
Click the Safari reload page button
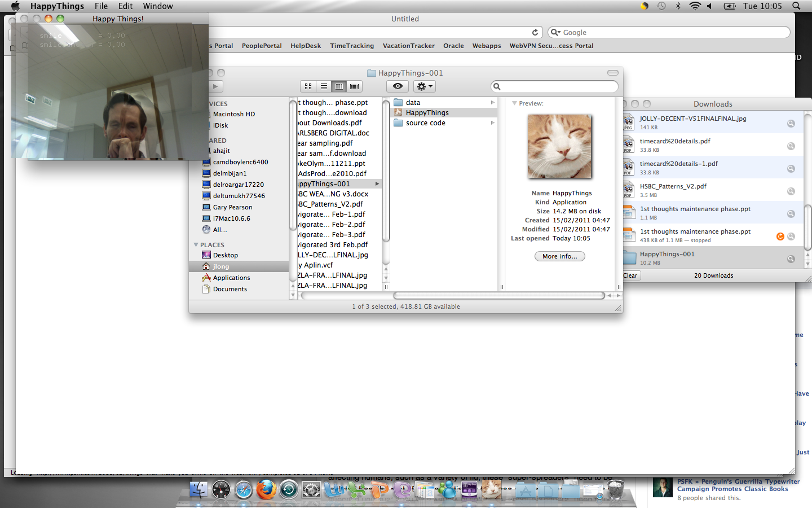point(535,33)
